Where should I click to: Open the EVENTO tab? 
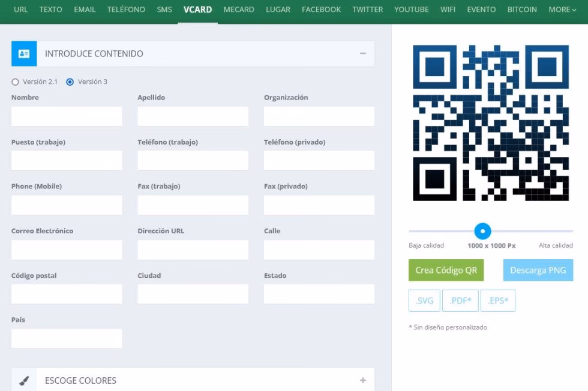click(481, 10)
